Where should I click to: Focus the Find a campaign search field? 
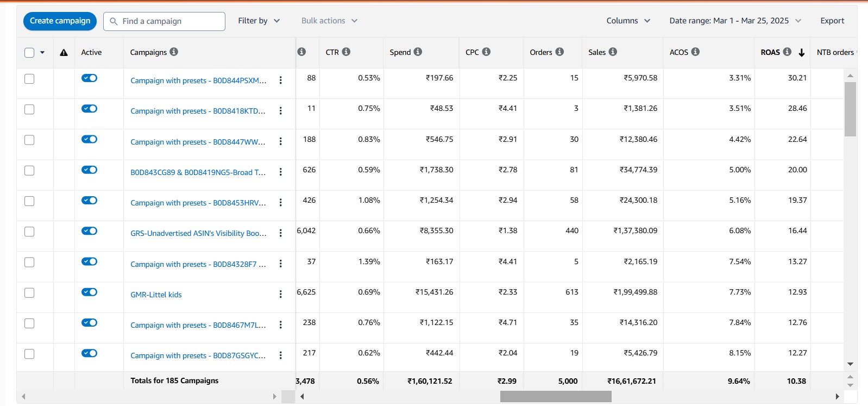coord(164,21)
